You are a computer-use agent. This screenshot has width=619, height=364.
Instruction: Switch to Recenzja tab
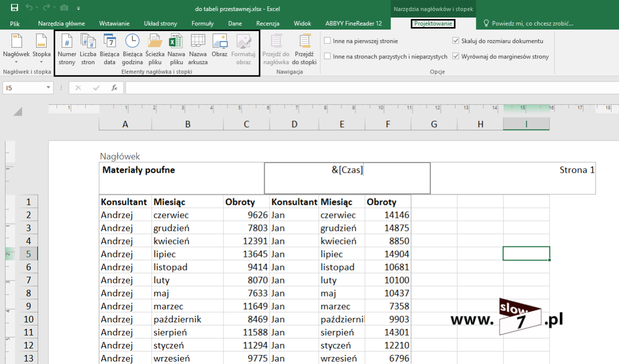268,24
